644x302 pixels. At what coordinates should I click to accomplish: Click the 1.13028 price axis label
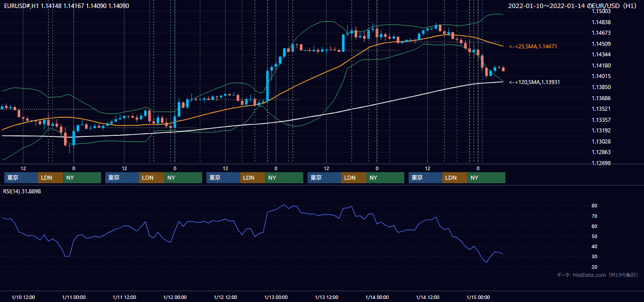pyautogui.click(x=601, y=141)
